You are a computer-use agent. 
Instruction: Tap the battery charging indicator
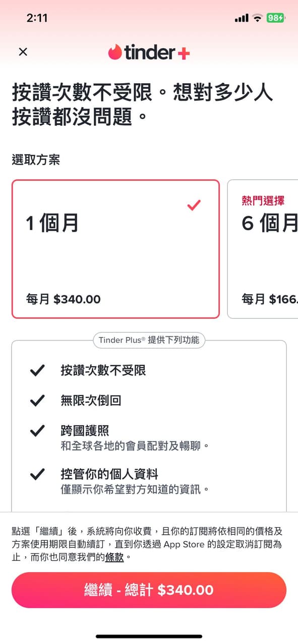click(275, 17)
